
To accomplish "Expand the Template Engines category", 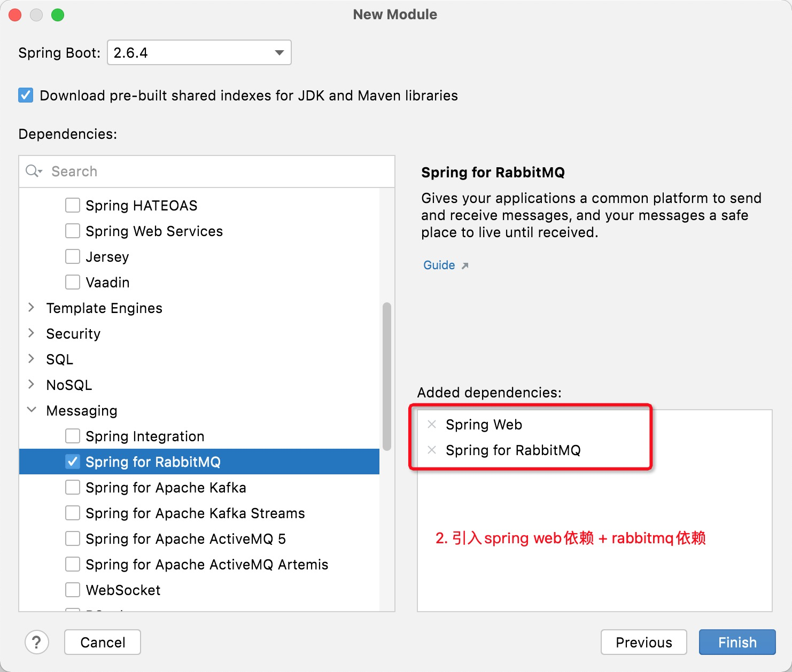I will click(31, 308).
